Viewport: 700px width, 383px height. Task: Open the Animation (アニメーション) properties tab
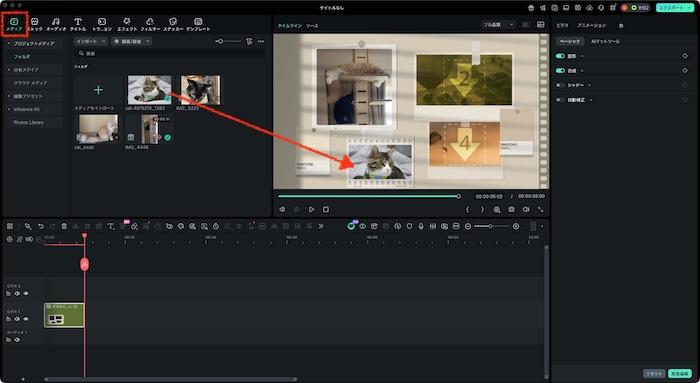[x=592, y=25]
